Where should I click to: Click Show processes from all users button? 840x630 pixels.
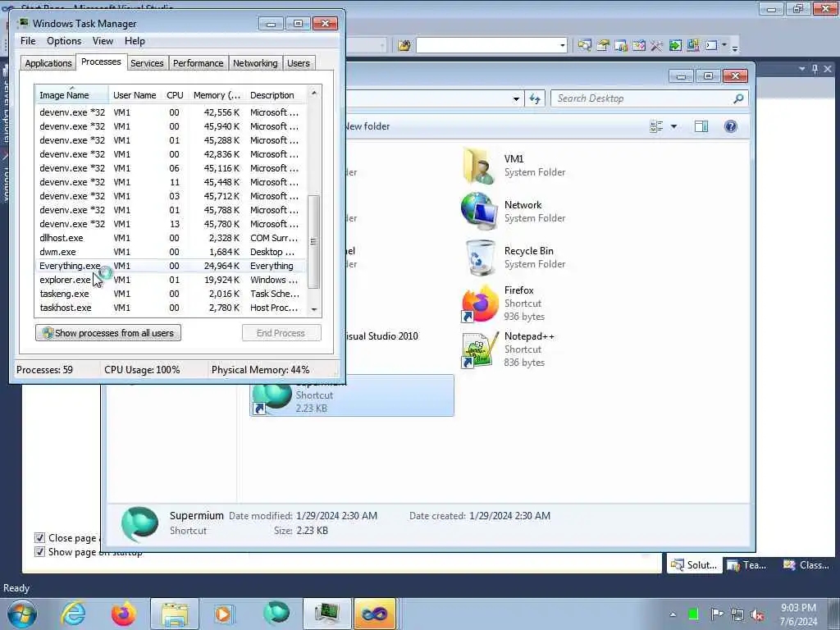[x=108, y=333]
